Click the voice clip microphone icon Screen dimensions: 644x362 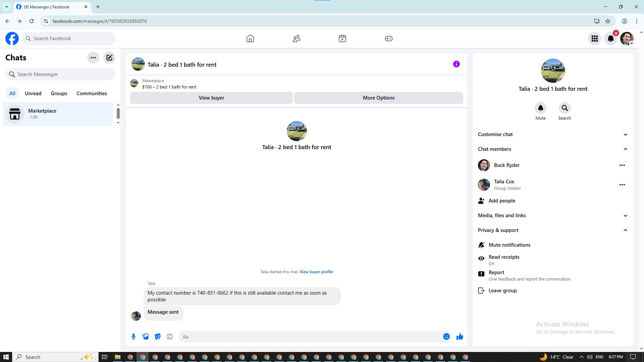(x=133, y=337)
